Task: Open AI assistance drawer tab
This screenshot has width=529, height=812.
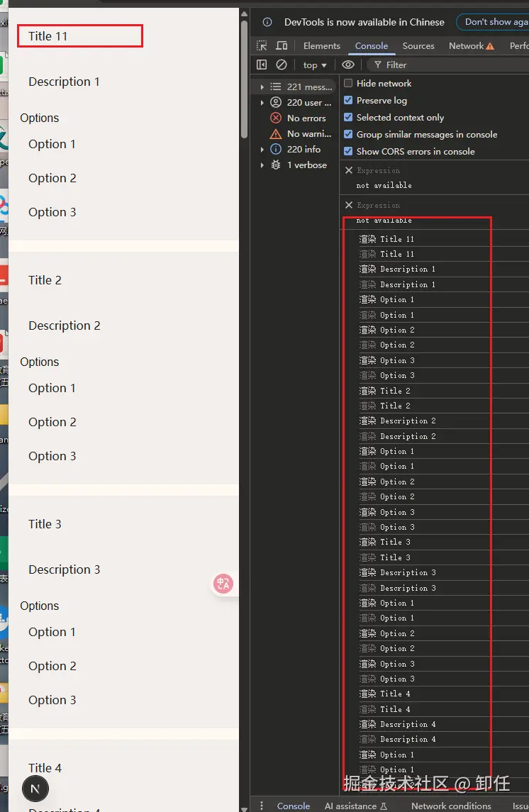Action: pyautogui.click(x=355, y=806)
